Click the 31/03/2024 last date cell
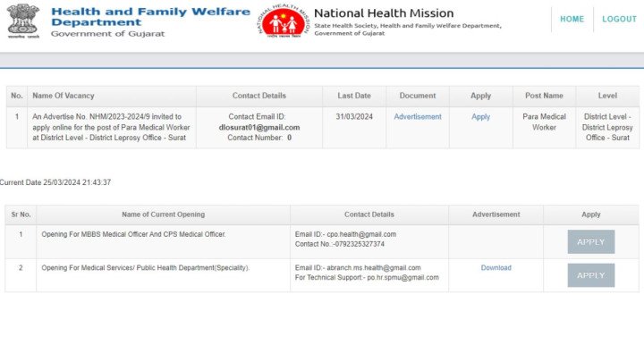The width and height of the screenshot is (644, 362). 353,117
